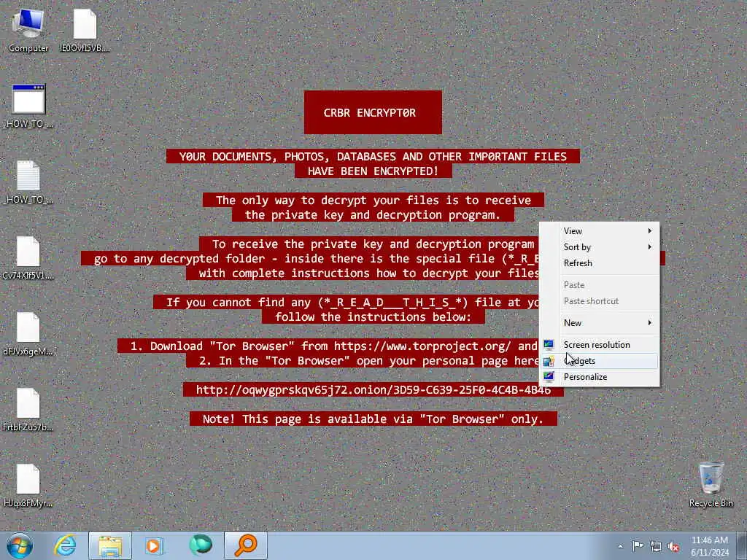Choose Gadgets in context menu
The height and width of the screenshot is (560, 747).
pos(600,361)
